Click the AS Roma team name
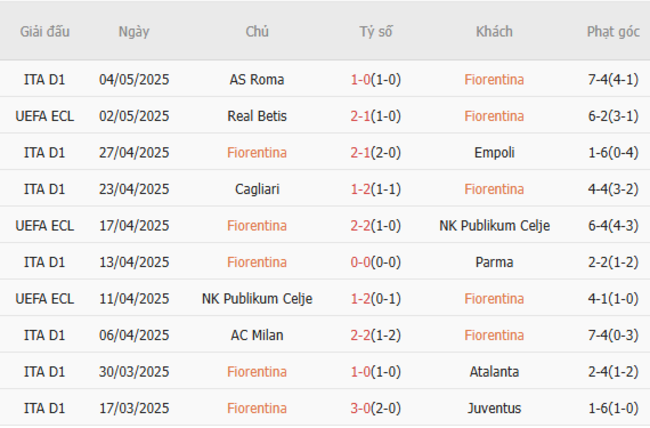Screen dimensions: 650x428 [257, 79]
